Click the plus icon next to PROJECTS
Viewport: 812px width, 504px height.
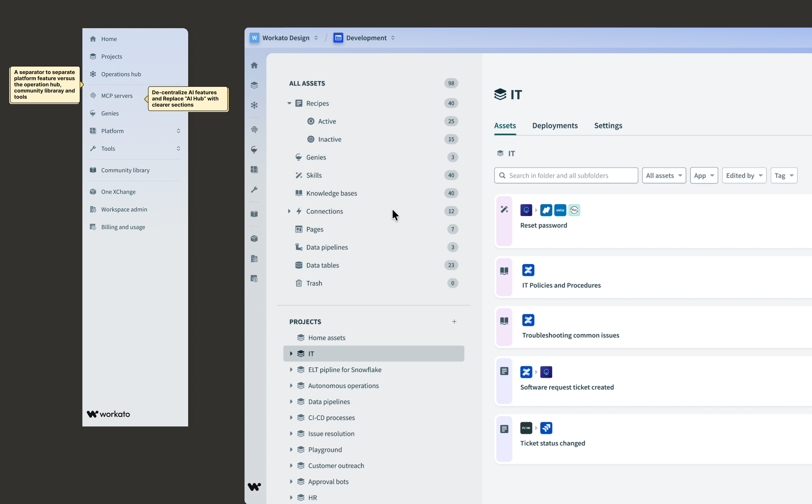pos(454,322)
